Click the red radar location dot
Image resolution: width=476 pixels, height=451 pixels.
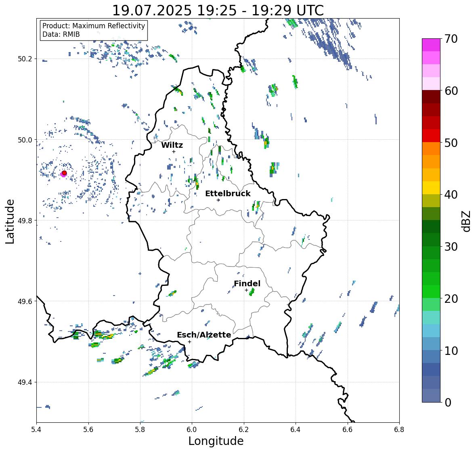(64, 173)
